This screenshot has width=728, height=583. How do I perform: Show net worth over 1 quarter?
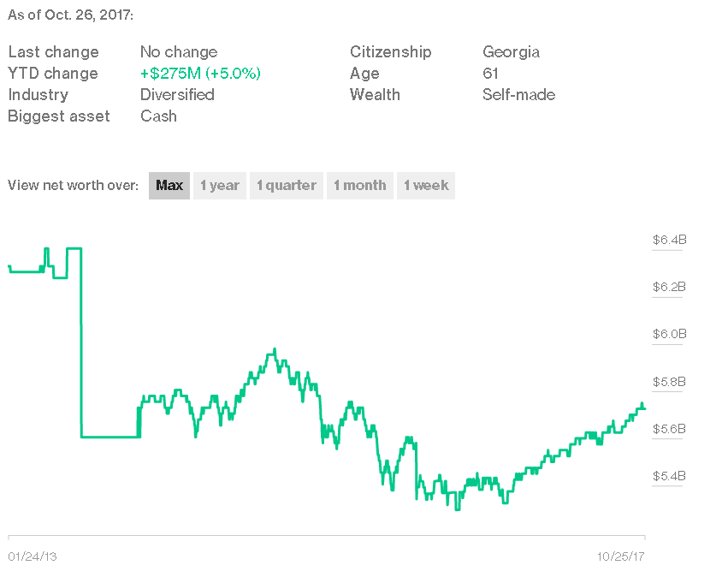coord(287,186)
